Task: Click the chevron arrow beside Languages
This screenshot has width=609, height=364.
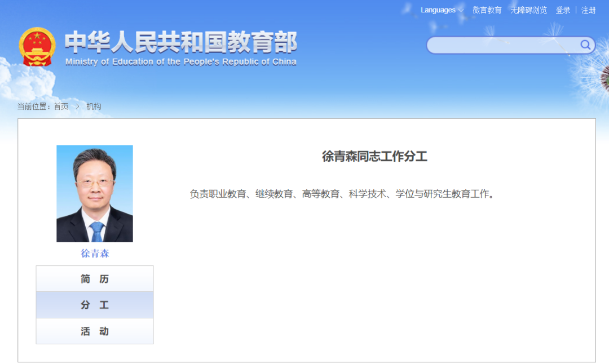Action: tap(461, 10)
